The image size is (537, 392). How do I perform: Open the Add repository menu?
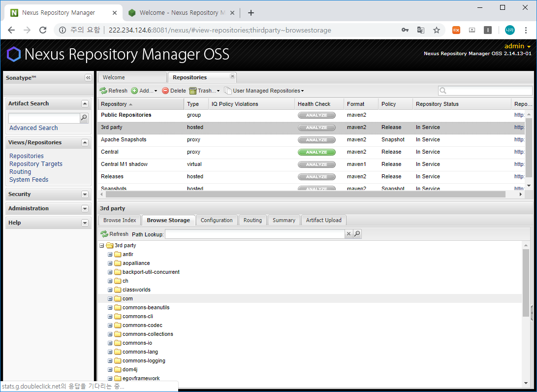pos(144,91)
